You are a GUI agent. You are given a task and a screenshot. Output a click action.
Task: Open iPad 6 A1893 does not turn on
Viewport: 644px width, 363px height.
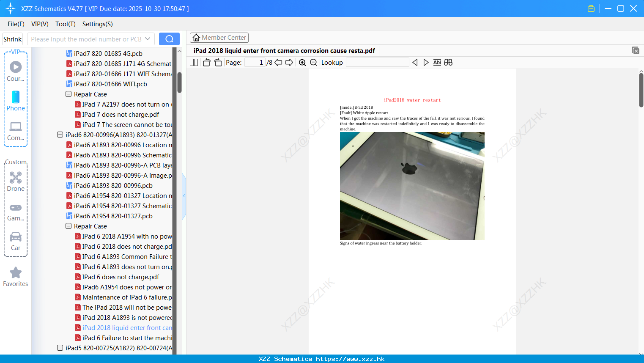123,267
